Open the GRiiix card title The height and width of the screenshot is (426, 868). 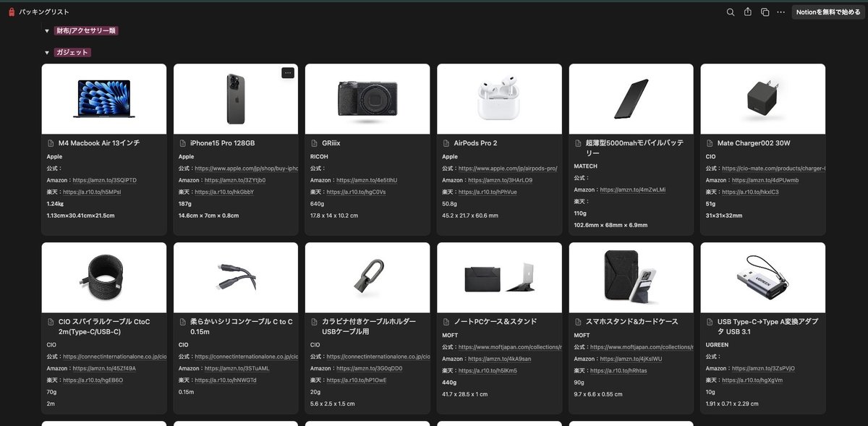[331, 143]
